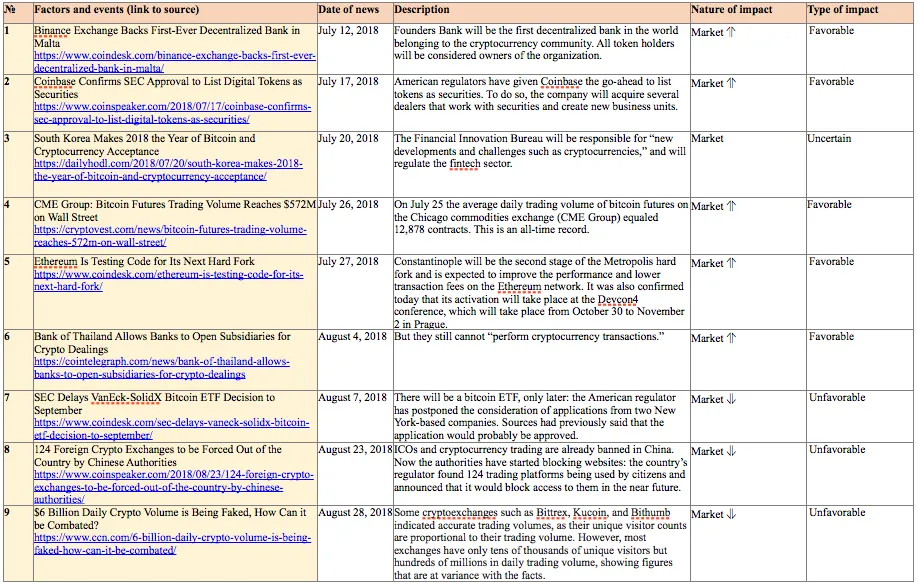Click 'Unfavorable' in the SEC Delays row
Viewport: 918px width, 583px height.
(x=837, y=397)
